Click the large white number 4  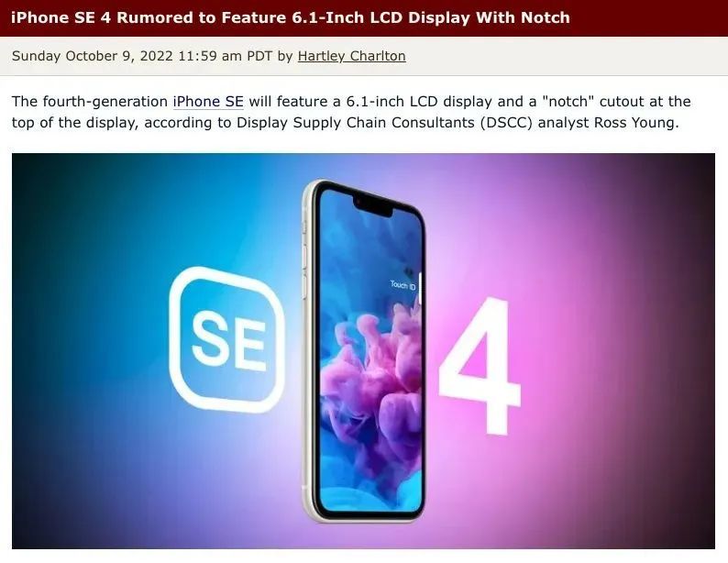[480, 366]
